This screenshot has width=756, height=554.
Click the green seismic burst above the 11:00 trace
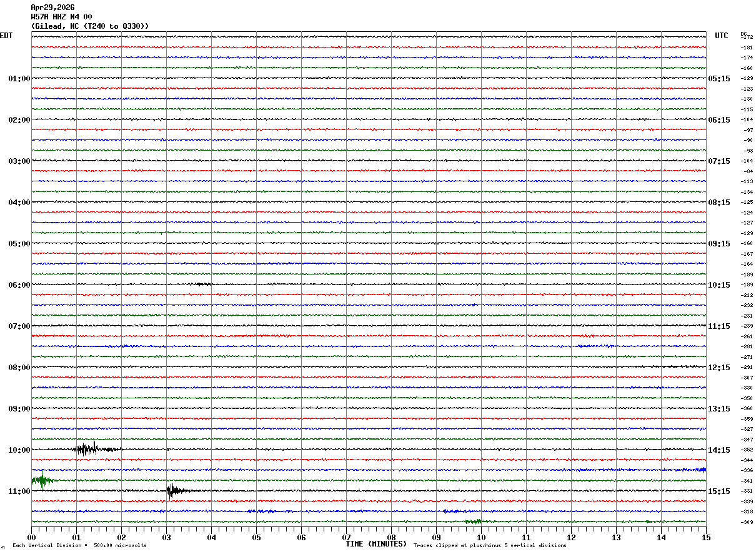coord(42,480)
